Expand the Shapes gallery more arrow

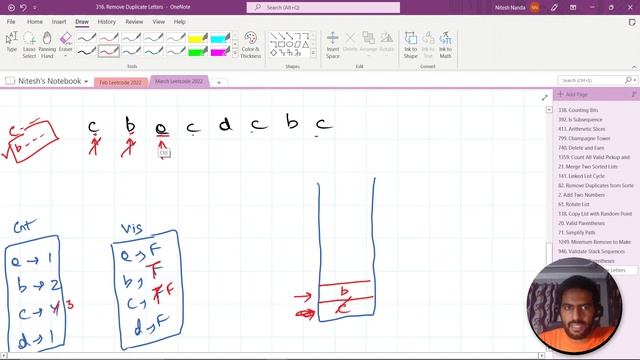313,53
